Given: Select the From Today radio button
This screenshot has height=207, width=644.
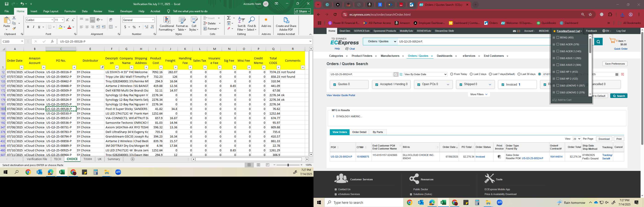Looking at the screenshot, I should (451, 74).
